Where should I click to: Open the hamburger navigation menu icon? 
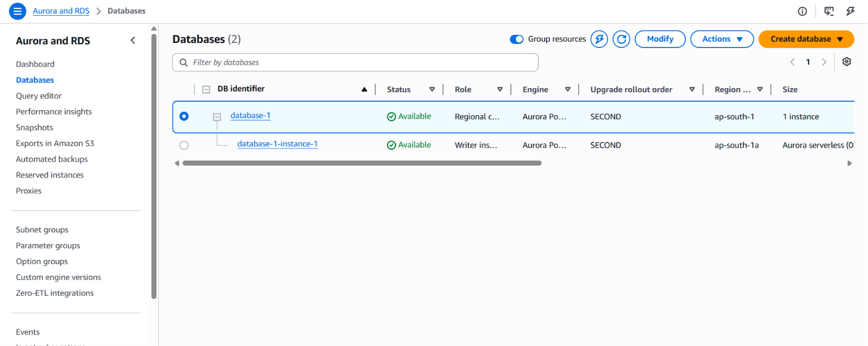pos(18,11)
